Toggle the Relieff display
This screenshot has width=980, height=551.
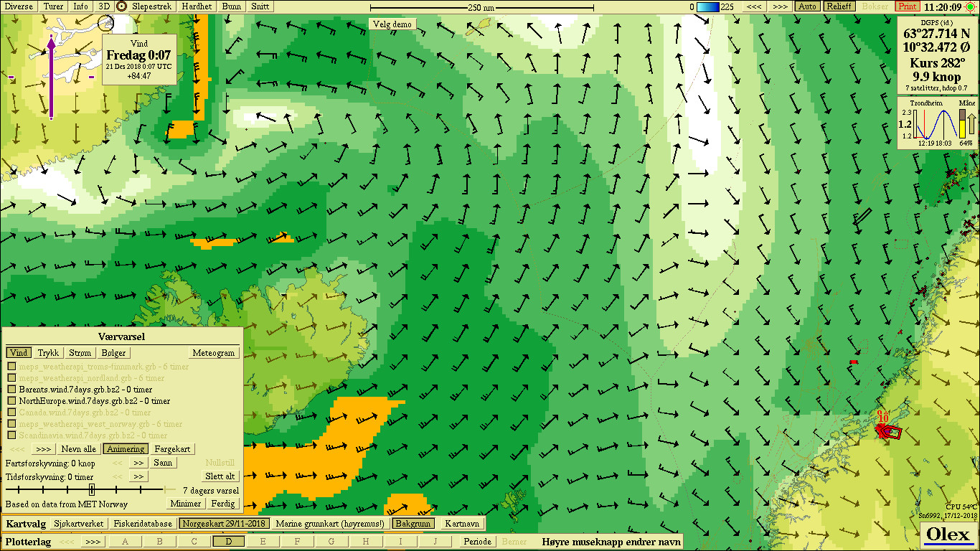839,6
